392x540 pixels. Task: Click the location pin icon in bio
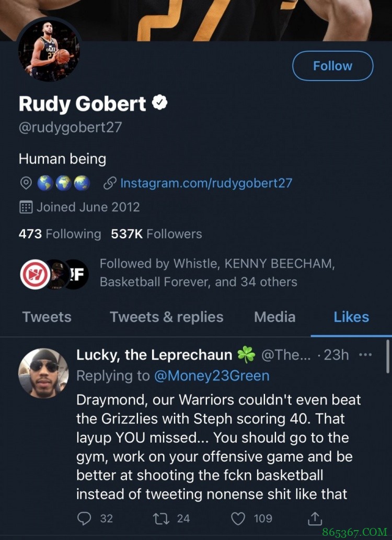(26, 183)
